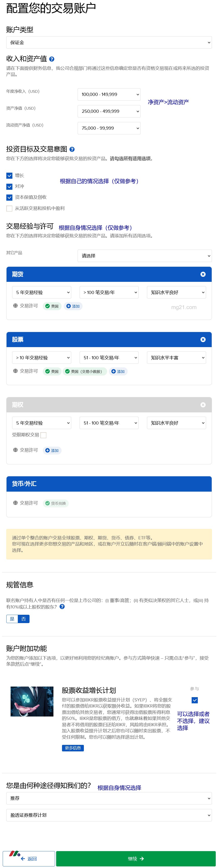Open the 流动资产净值 dropdown

[x=109, y=128]
